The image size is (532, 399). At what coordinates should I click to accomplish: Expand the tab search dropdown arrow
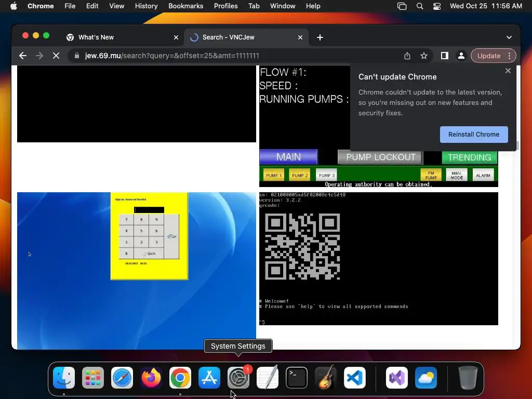click(x=509, y=37)
